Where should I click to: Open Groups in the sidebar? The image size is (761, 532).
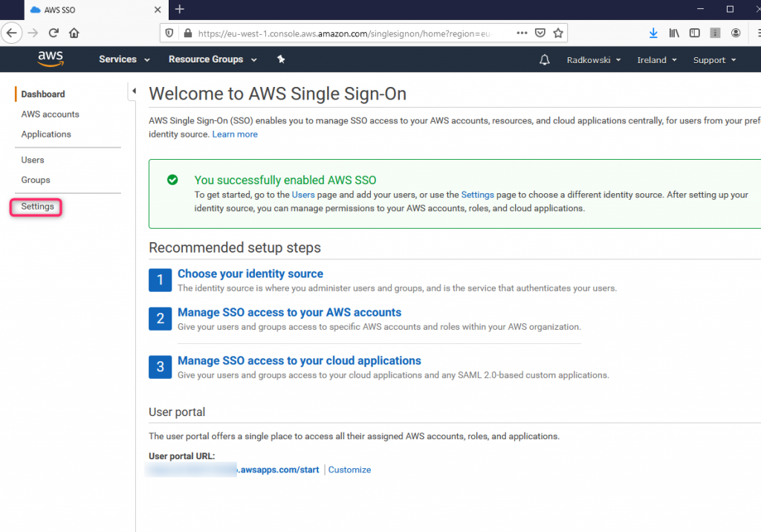point(36,180)
